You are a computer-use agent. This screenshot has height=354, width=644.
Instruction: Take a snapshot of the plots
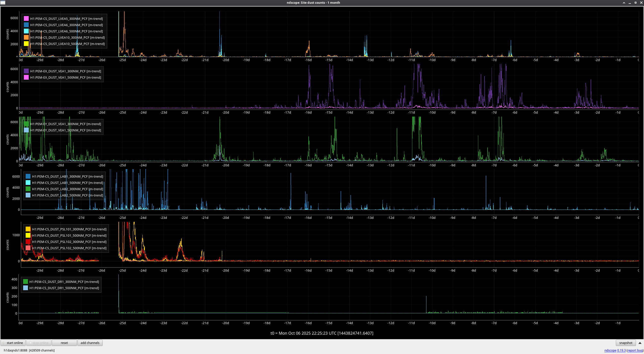click(626, 343)
